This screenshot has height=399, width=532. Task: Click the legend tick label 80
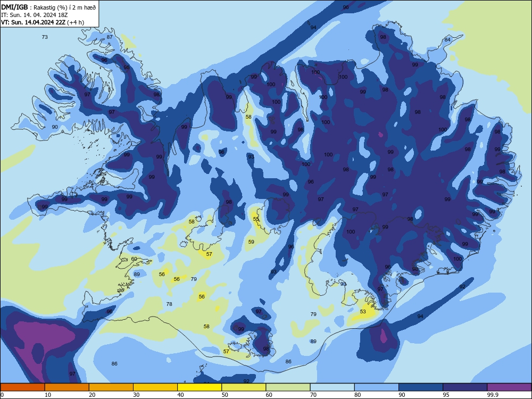(358, 395)
